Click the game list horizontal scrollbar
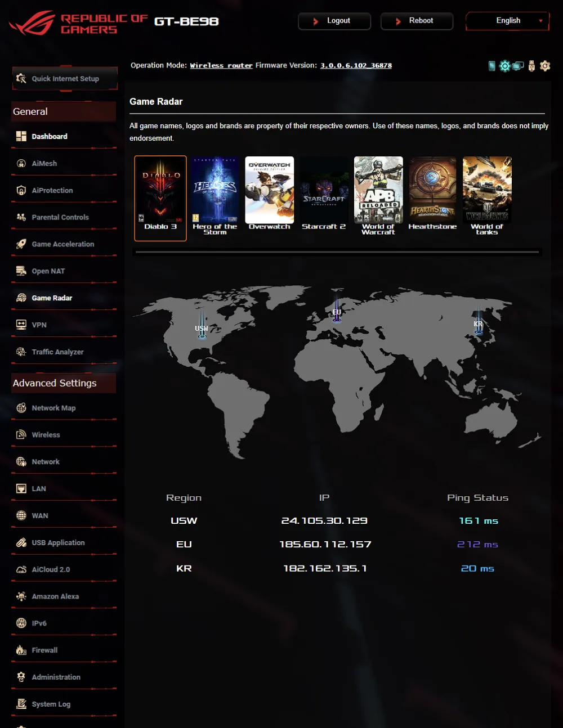 [x=337, y=252]
